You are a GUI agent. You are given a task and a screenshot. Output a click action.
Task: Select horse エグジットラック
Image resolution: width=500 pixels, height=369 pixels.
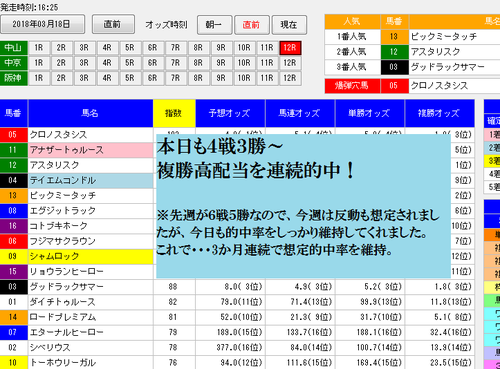[90, 211]
